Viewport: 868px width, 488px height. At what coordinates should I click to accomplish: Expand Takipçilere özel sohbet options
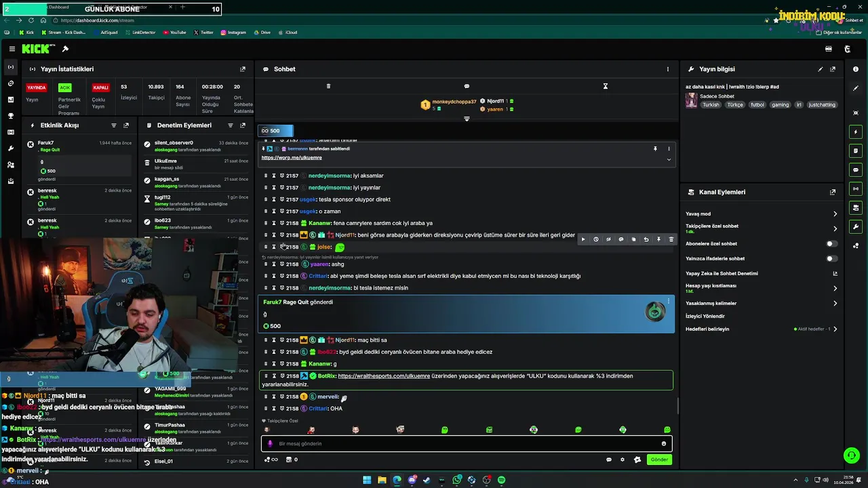point(835,229)
